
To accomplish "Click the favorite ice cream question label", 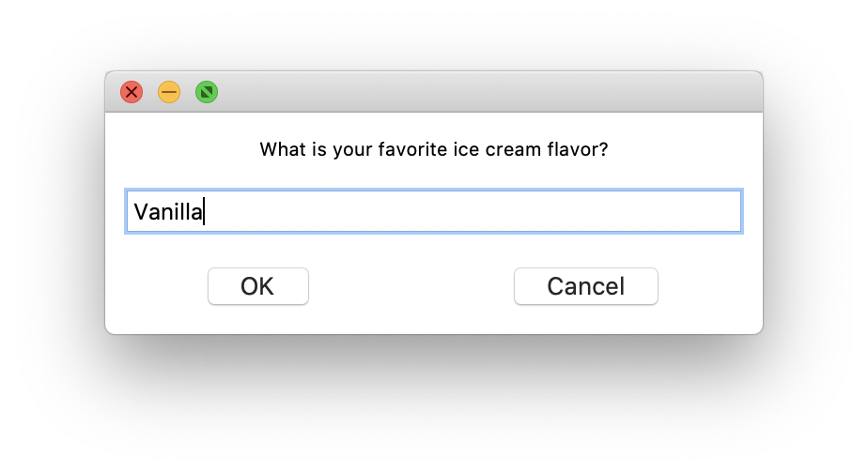I will point(433,149).
